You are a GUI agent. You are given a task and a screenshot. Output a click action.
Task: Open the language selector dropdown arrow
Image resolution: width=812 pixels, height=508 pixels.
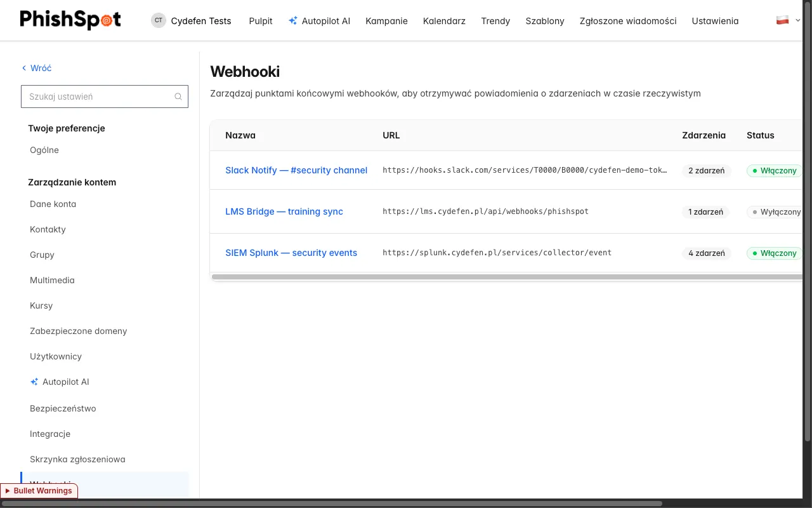[798, 20]
